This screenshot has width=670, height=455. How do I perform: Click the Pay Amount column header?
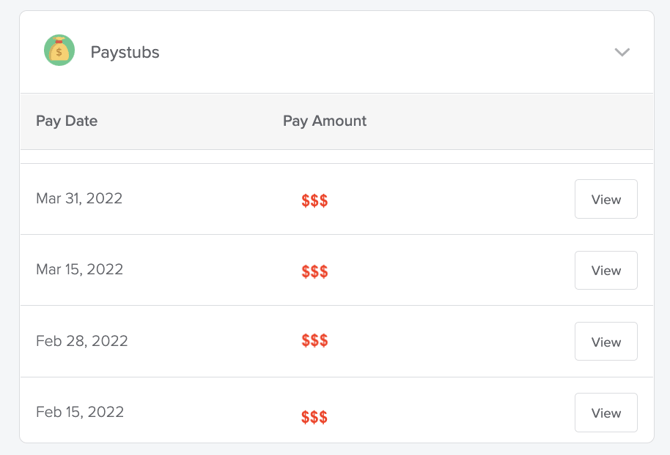pyautogui.click(x=324, y=121)
